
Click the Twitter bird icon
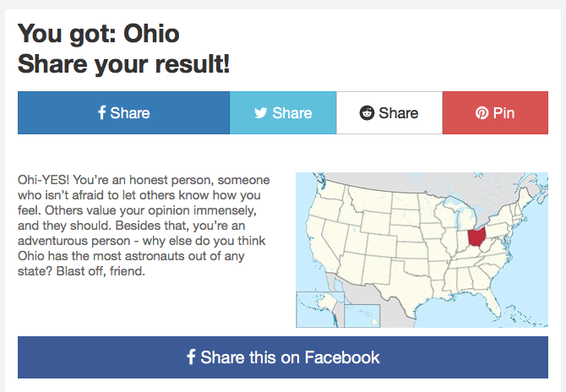[261, 113]
